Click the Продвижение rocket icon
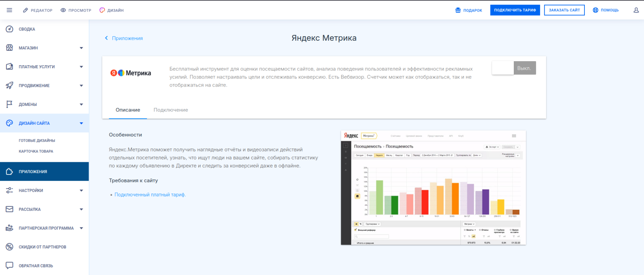Screen dimensions: 644x275 9,85
